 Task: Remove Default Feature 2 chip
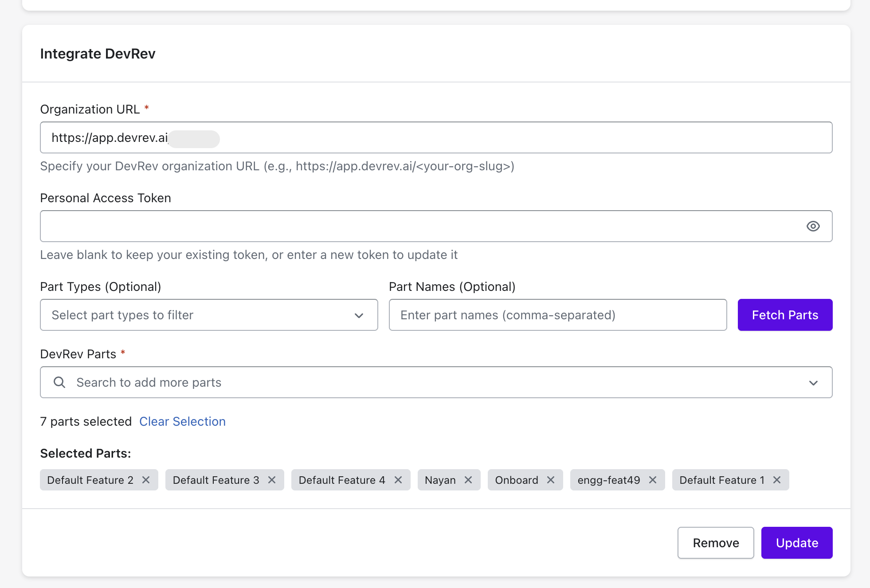pyautogui.click(x=146, y=480)
